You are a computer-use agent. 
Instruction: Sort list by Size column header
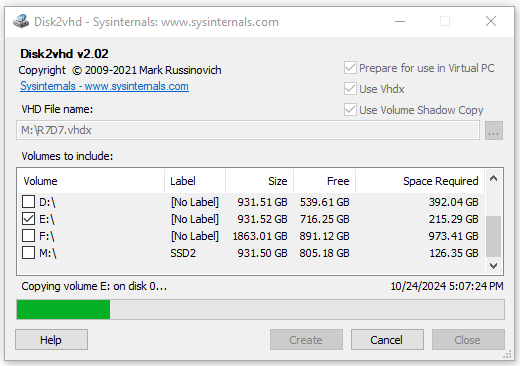(260, 181)
